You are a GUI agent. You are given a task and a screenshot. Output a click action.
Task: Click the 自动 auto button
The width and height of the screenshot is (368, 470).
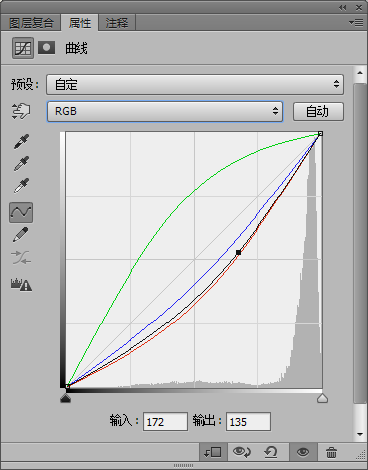pos(318,111)
